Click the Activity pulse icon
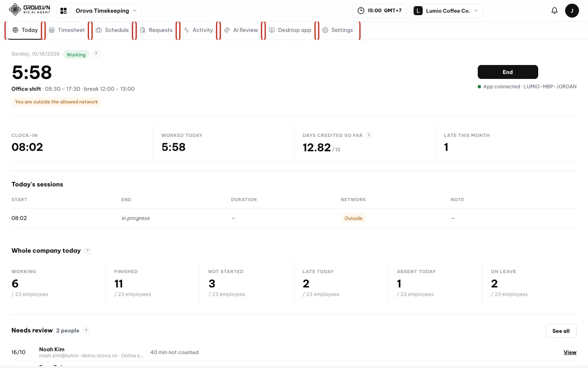This screenshot has height=368, width=588. 187,30
